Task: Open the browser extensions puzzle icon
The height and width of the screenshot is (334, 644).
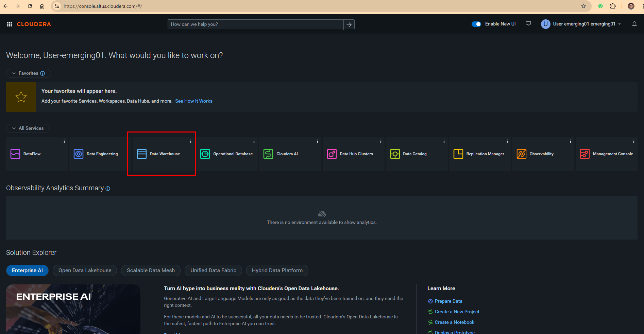Action: (x=613, y=6)
